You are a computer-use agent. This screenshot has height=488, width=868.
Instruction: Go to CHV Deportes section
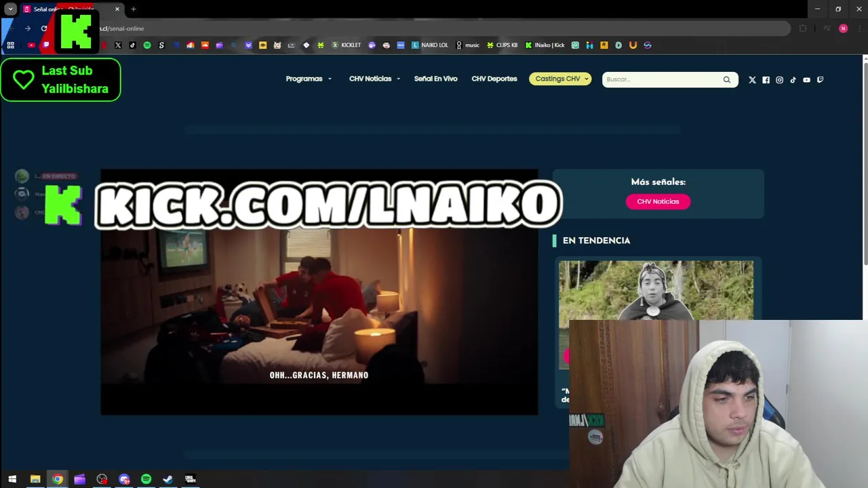pos(494,79)
